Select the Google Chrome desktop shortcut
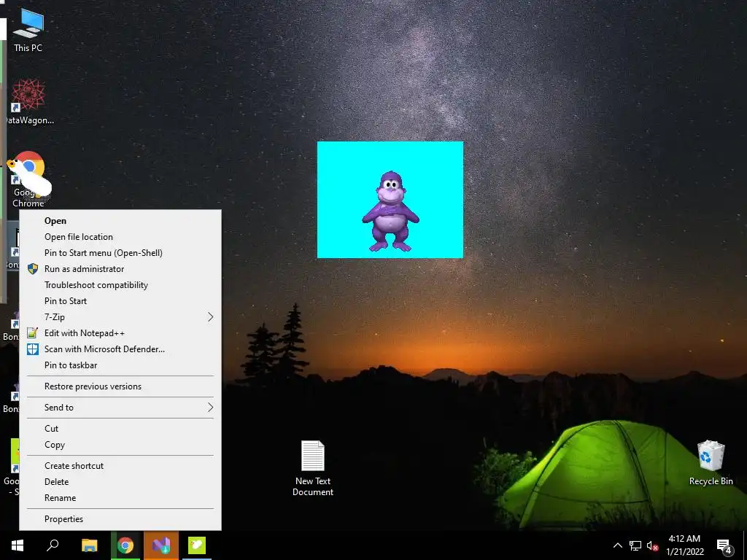747x560 pixels. [x=28, y=179]
